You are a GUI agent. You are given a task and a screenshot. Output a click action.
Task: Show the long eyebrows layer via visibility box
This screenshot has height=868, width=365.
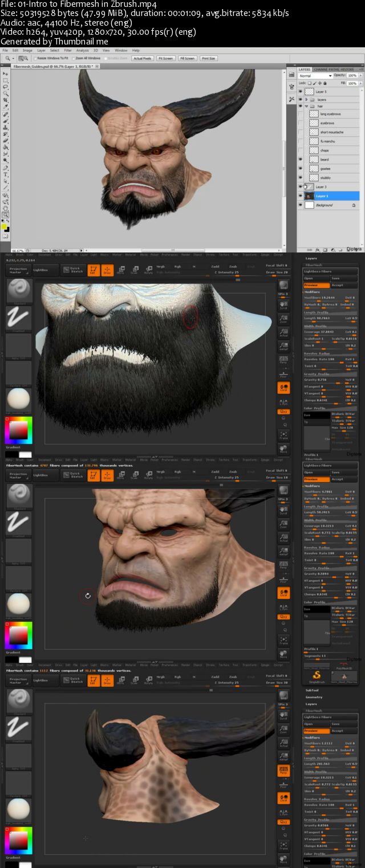click(x=300, y=114)
